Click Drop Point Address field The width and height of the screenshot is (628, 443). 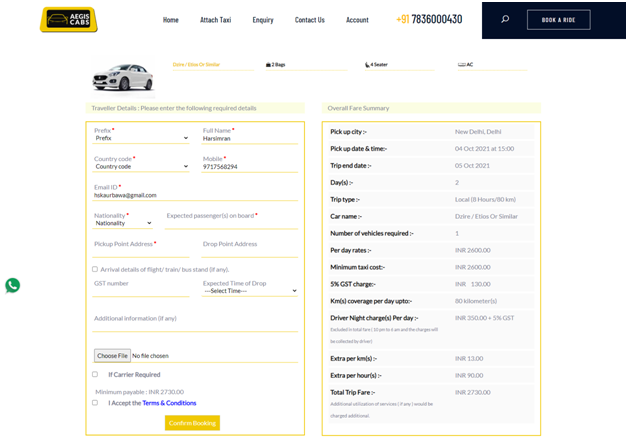coord(250,252)
